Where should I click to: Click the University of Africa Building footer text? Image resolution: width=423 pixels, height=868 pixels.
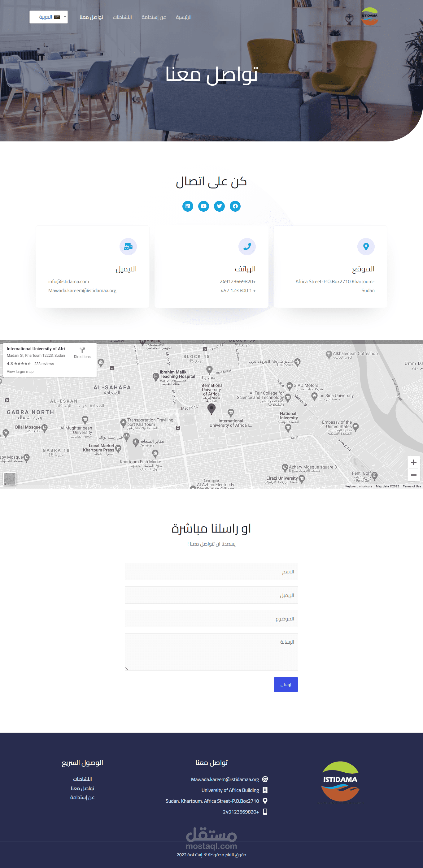(230, 790)
